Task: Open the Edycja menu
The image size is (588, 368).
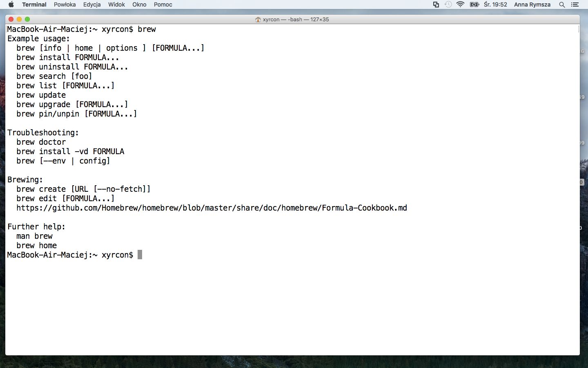Action: (92, 4)
